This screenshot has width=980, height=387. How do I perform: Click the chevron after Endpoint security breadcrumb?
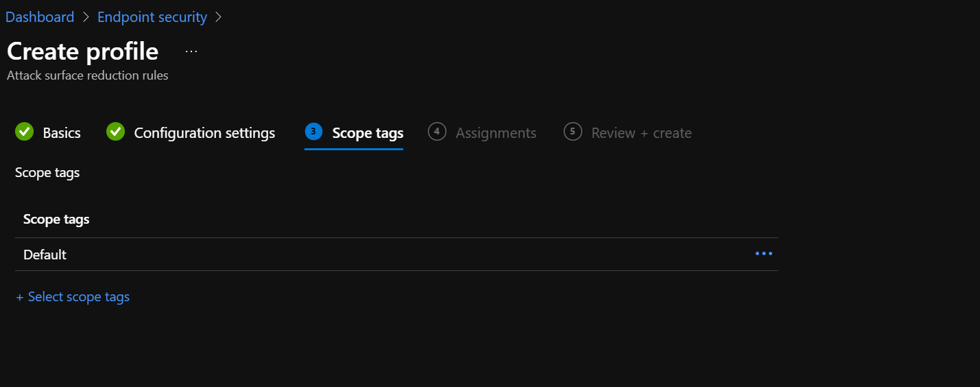(219, 17)
